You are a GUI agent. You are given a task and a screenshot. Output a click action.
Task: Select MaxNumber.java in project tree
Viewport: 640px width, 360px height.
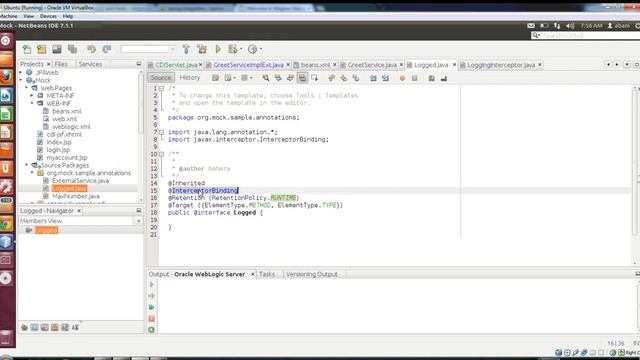[76, 196]
